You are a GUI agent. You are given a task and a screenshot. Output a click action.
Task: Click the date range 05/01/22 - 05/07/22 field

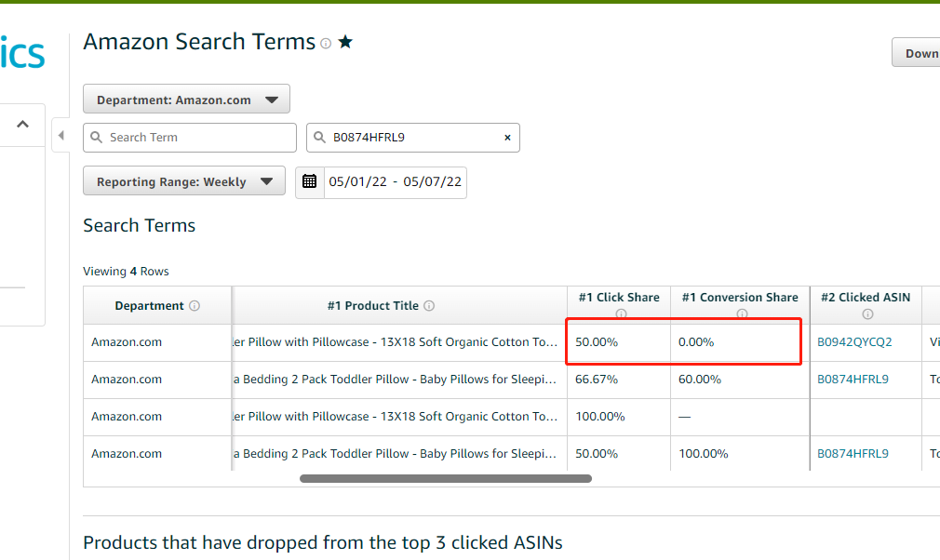pyautogui.click(x=395, y=182)
